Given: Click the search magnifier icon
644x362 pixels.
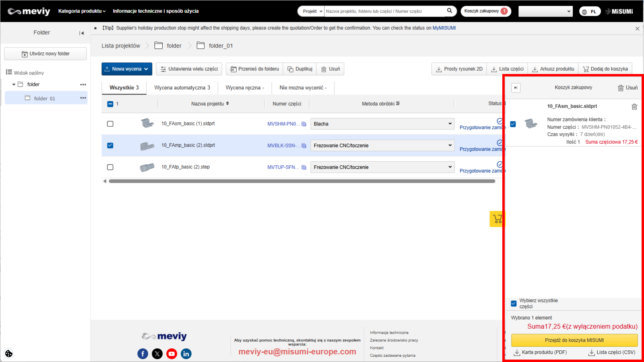Looking at the screenshot, I should pos(449,11).
